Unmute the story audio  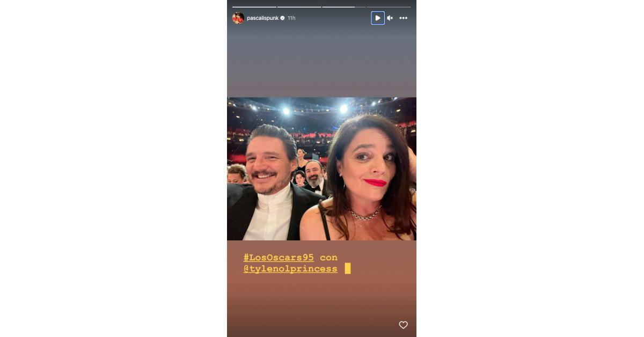click(x=390, y=18)
